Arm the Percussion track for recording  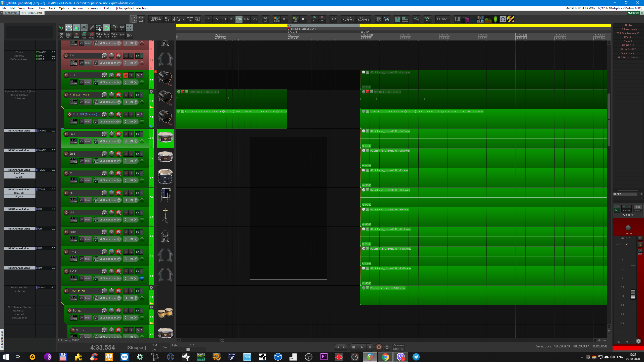point(66,291)
